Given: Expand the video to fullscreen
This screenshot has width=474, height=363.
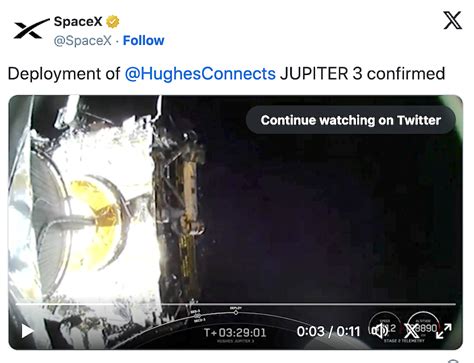Looking at the screenshot, I should tap(444, 331).
